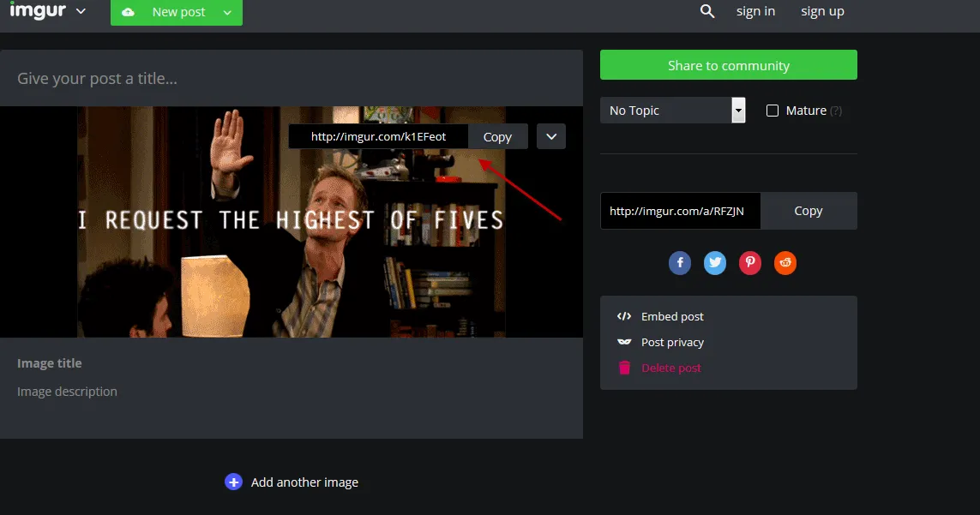Copy the image link over the GIF
Screen dimensions: 980x515
click(x=497, y=136)
